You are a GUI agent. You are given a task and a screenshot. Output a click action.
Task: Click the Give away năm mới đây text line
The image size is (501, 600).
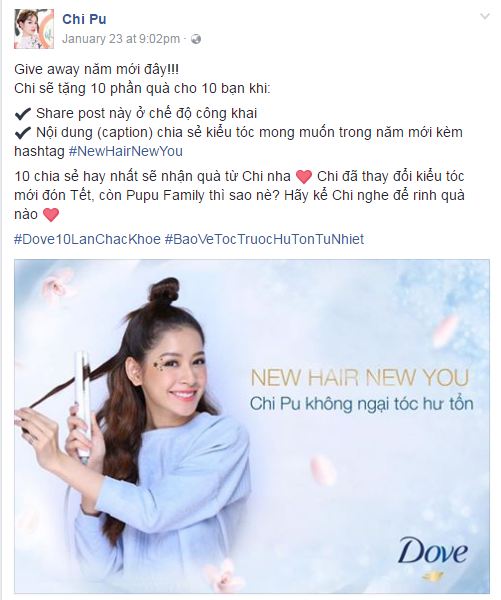click(x=96, y=70)
